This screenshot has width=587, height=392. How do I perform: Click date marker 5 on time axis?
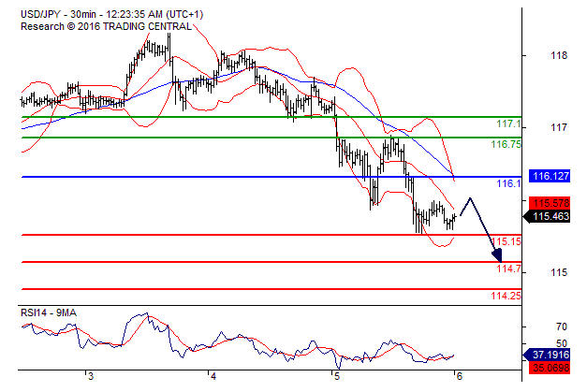coord(336,376)
